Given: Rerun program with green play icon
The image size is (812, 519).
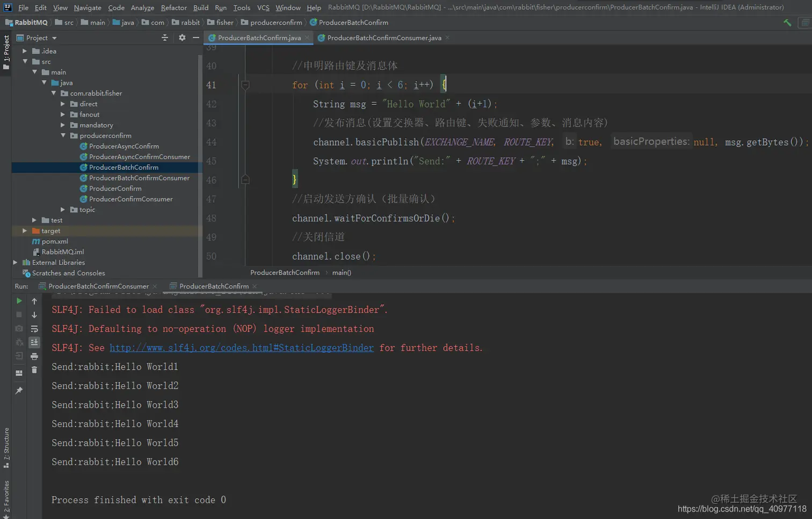Looking at the screenshot, I should [19, 301].
